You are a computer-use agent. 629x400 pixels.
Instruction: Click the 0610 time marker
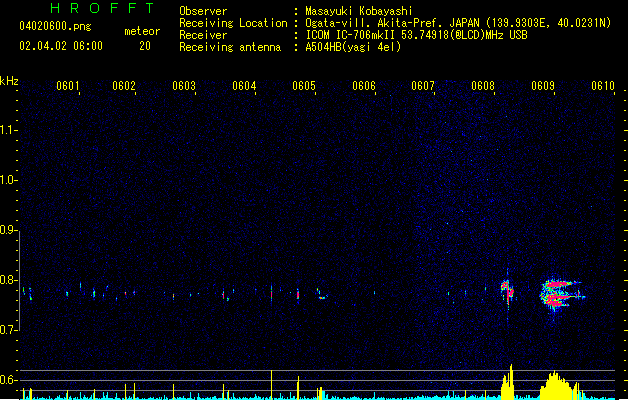click(603, 86)
